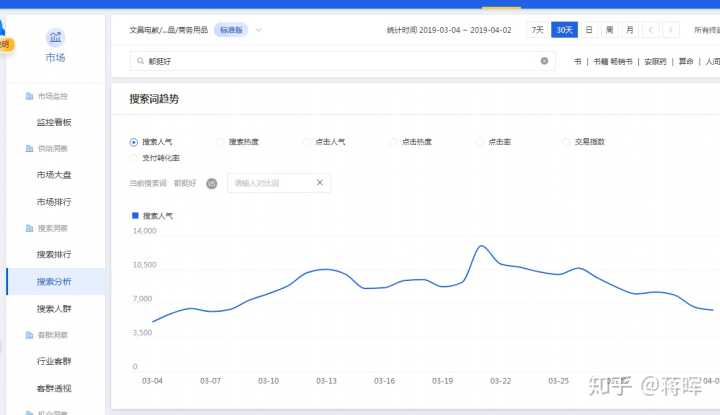Toggle the 搜索人气 chart legend swatch
Image resolution: width=720 pixels, height=415 pixels.
[x=135, y=215]
